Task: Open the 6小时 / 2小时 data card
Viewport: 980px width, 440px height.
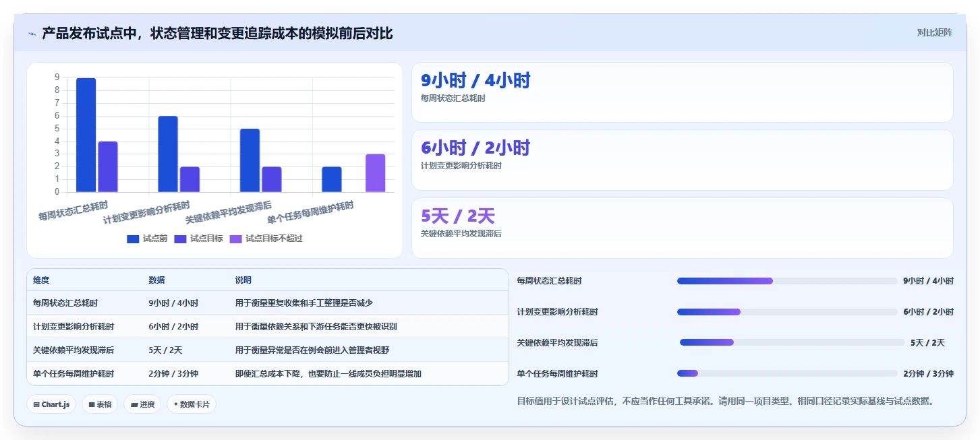Action: [x=682, y=160]
